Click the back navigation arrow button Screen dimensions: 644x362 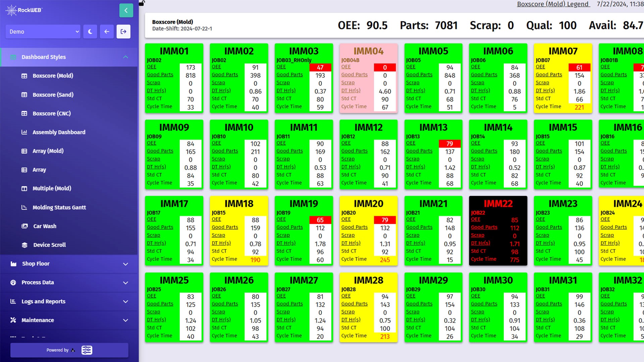107,32
